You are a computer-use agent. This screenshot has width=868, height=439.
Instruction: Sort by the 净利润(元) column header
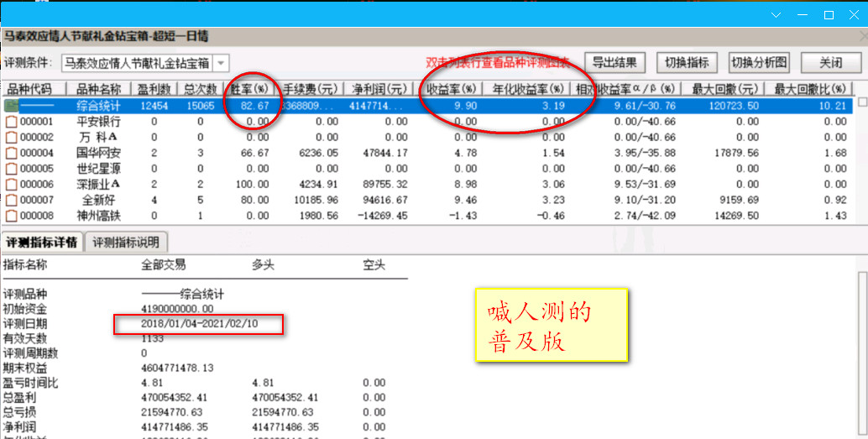click(x=379, y=89)
